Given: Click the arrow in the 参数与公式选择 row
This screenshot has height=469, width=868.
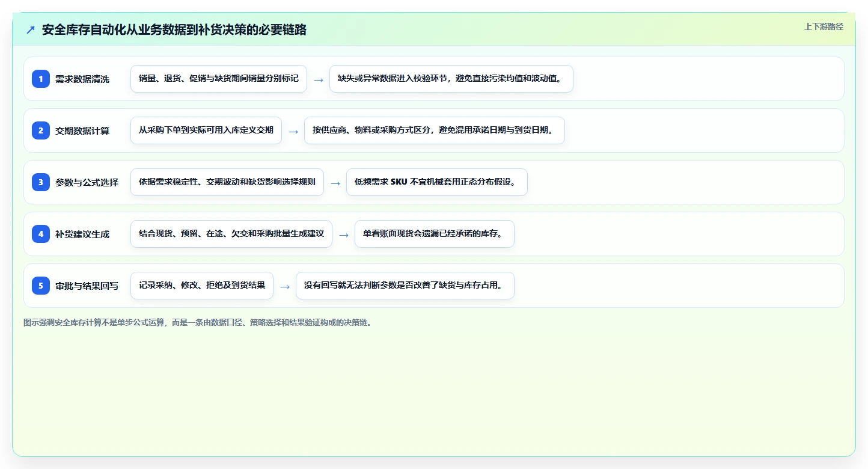Looking at the screenshot, I should coord(335,183).
